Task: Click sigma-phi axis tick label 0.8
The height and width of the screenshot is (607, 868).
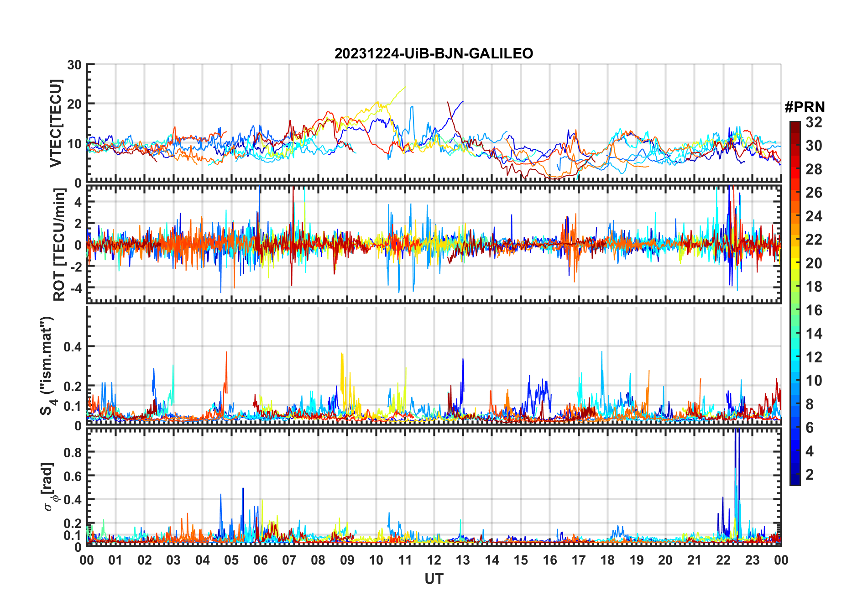Action: click(73, 452)
